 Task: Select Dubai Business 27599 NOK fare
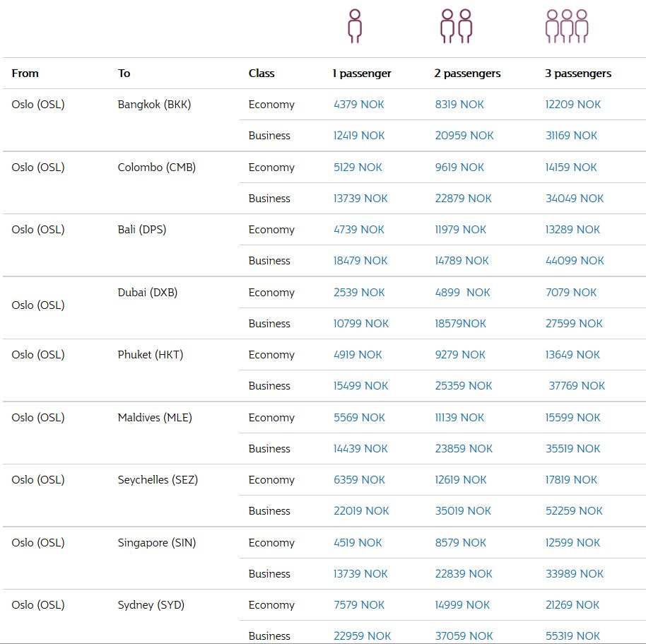point(574,324)
